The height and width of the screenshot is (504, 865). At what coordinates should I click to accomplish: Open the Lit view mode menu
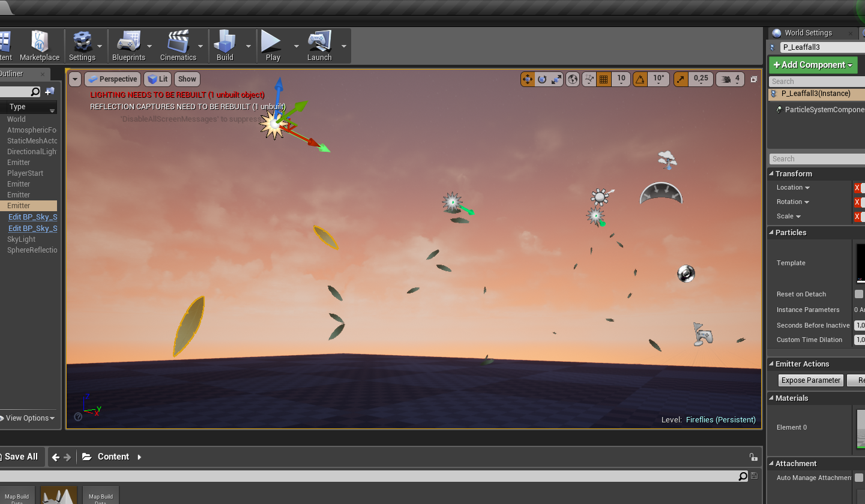coord(157,79)
